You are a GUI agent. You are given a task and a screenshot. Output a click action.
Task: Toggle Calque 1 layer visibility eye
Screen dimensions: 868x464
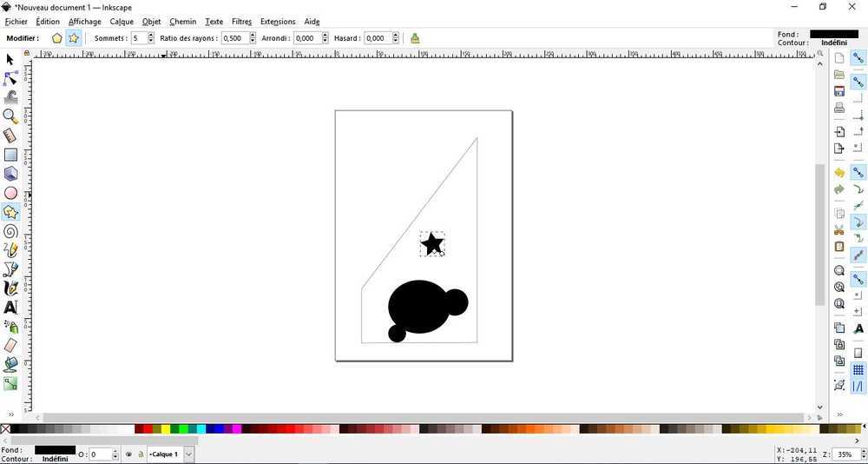[x=128, y=454]
